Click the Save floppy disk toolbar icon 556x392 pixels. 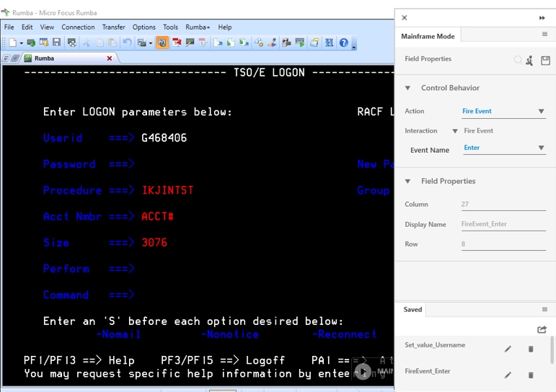56,43
